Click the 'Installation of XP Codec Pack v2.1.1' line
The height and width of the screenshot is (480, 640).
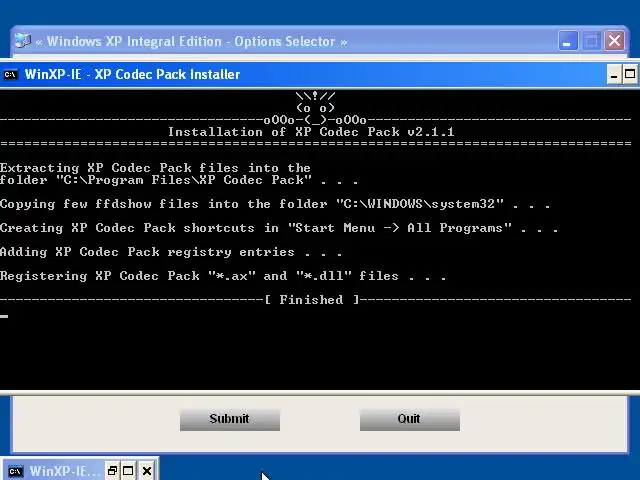311,132
